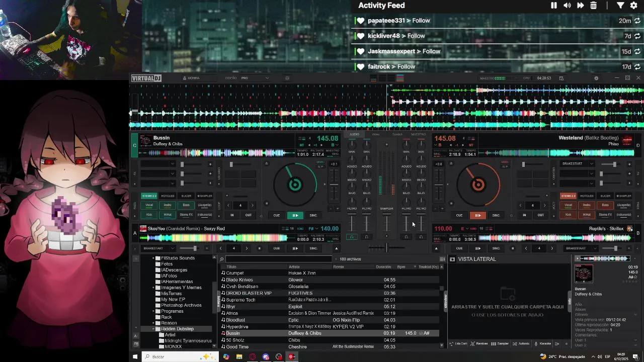The image size is (644, 362).
Task: Toggle the HiHat stem pad on Wasteland deck
Action: pos(587,215)
